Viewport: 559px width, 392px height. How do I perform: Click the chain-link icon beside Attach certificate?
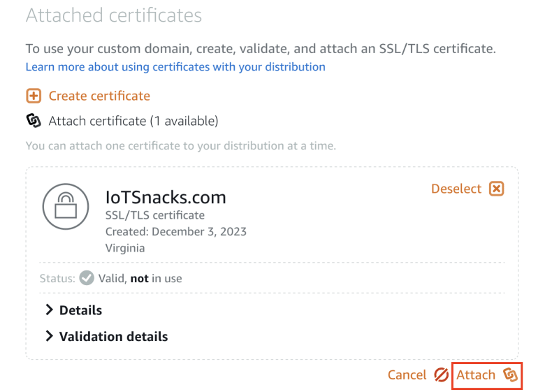[34, 121]
